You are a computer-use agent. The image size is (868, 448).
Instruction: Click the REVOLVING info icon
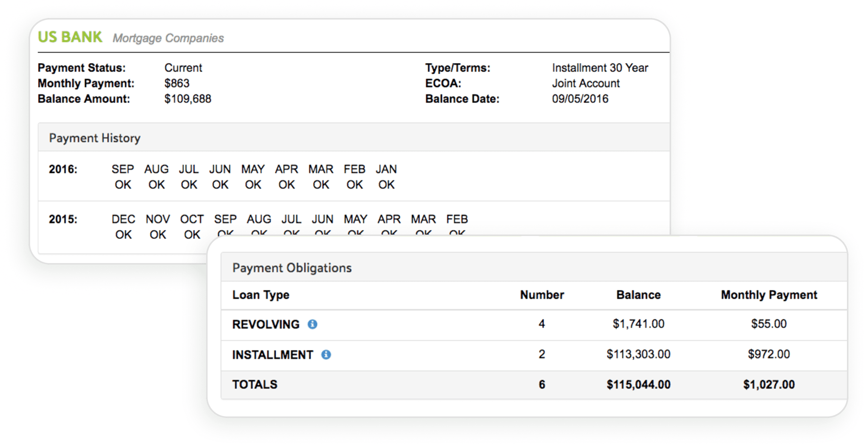(x=312, y=324)
